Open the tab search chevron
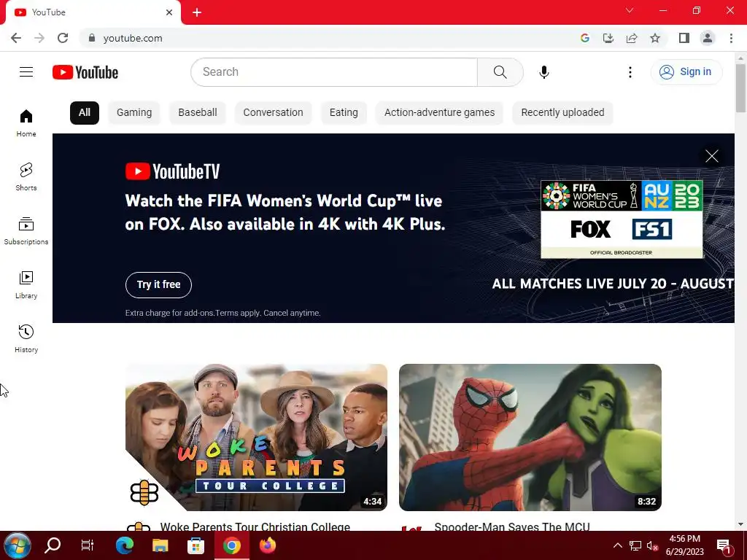The image size is (747, 560). pos(630,10)
